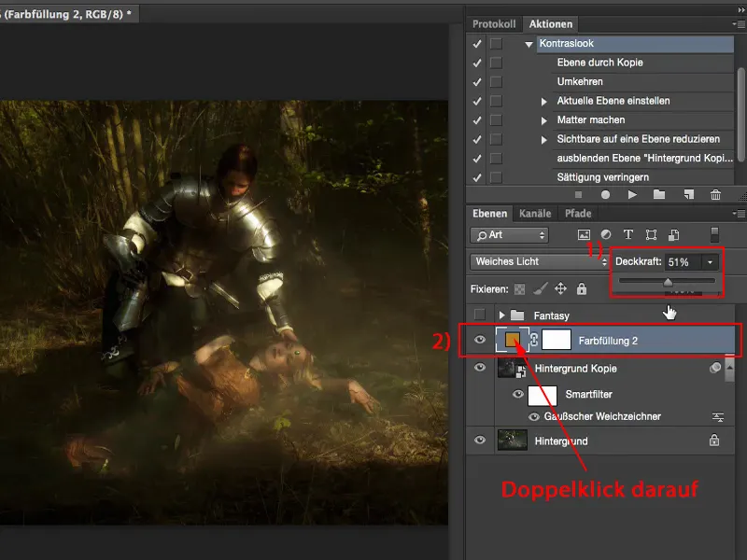The image size is (747, 560).
Task: Click the Deckkraft 51% value field
Action: [683, 262]
